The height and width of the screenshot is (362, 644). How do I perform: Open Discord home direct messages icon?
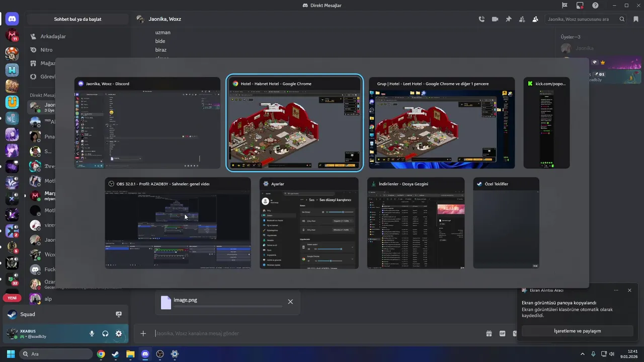coord(12,19)
